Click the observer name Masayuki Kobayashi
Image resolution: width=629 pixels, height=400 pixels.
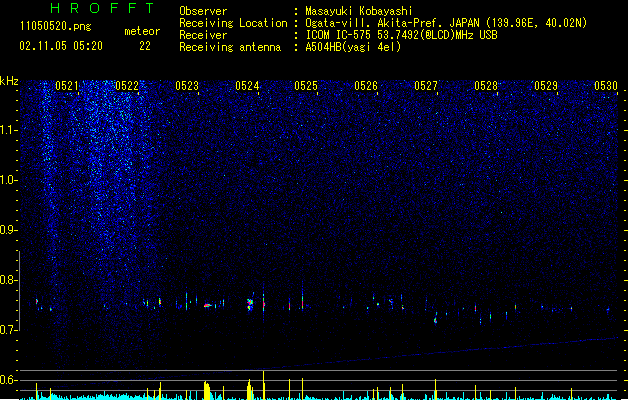359,11
